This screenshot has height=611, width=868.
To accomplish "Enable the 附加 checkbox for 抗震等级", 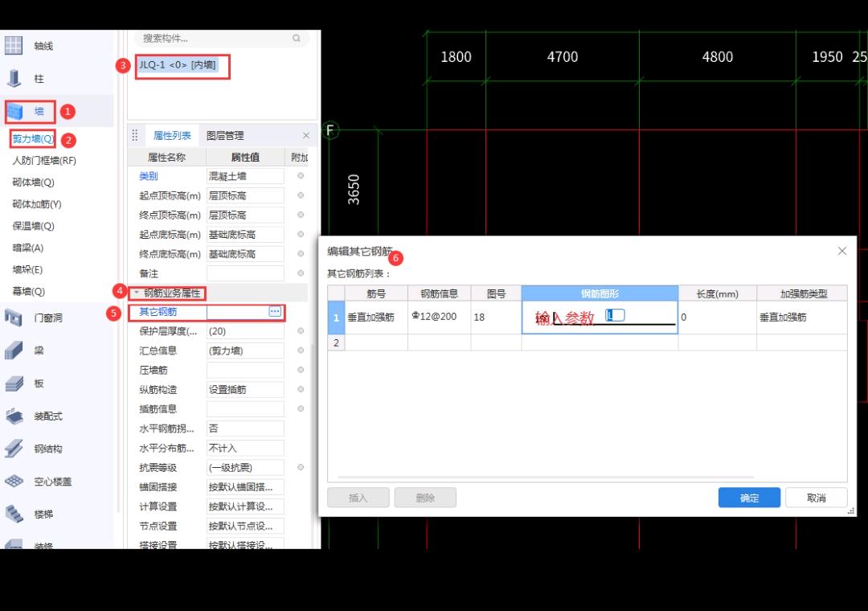I will tap(299, 466).
